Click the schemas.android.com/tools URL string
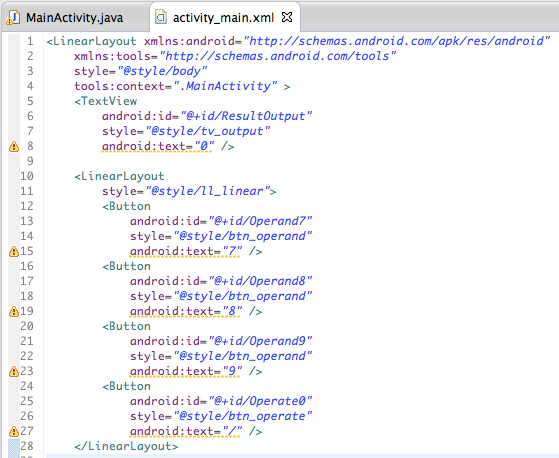Screen dimensions: 559x458 pyautogui.click(x=278, y=56)
